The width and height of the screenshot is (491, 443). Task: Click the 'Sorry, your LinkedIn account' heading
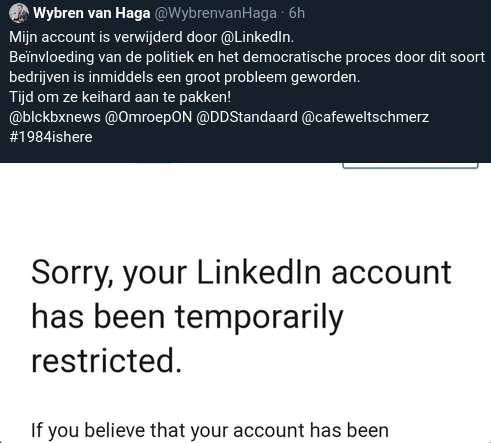coord(241,273)
